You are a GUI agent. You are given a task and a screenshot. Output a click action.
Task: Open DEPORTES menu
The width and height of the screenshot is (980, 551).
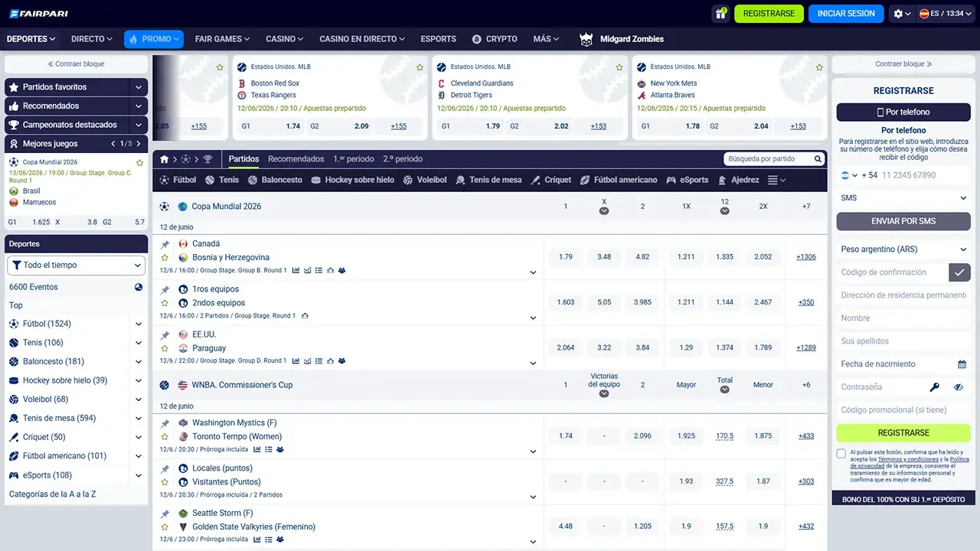point(31,39)
